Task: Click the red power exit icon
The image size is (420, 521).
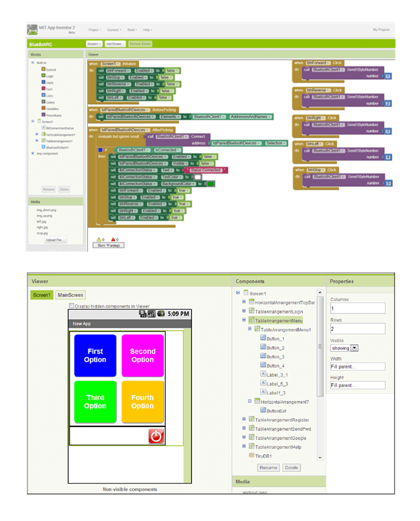Action: tap(156, 436)
